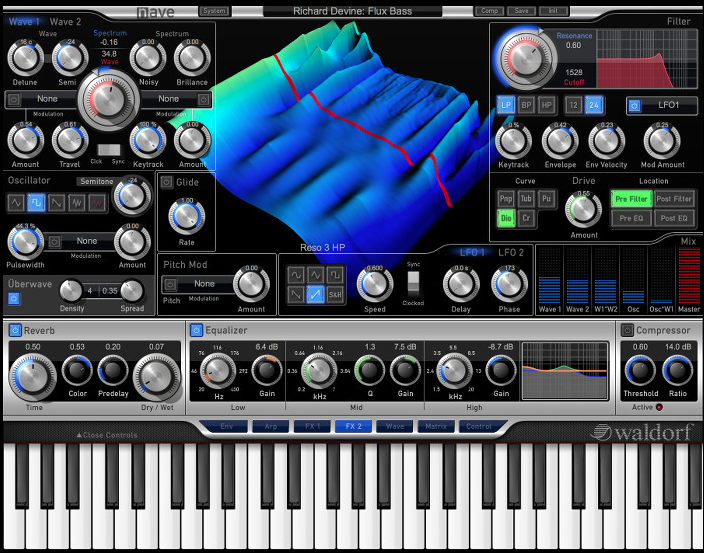Open the Pulsewidth modulation None dropdown
Image resolution: width=704 pixels, height=553 pixels.
tap(87, 241)
